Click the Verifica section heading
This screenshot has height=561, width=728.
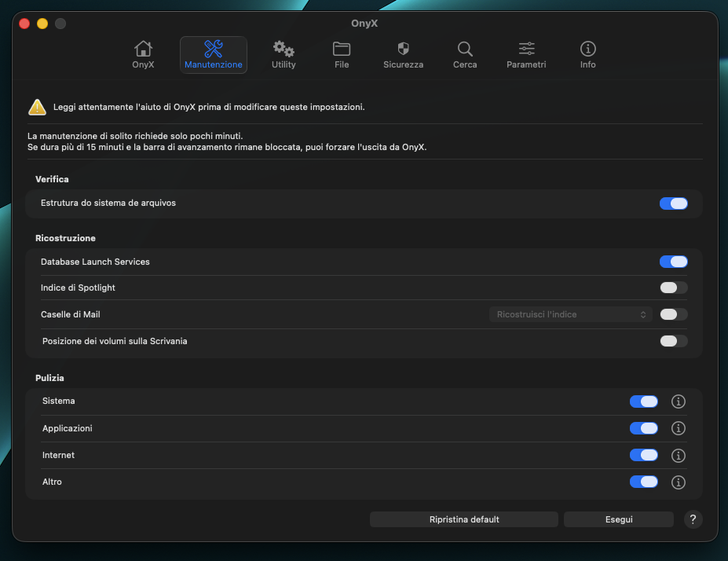point(52,179)
